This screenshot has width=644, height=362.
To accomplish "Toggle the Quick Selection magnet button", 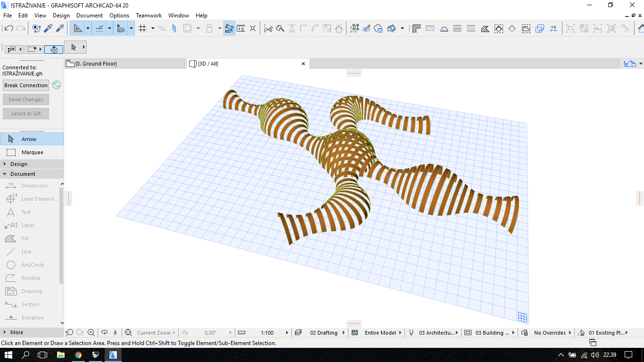I will coord(54,49).
